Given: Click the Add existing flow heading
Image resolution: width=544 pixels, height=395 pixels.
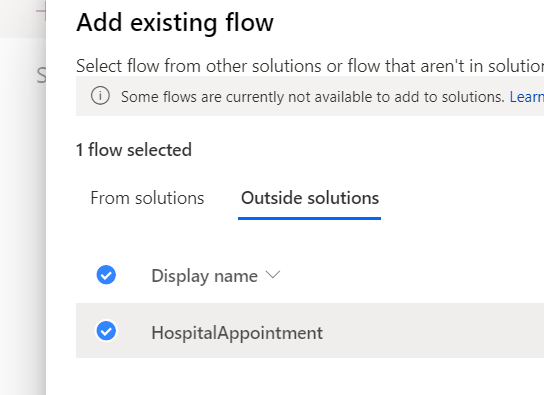Looking at the screenshot, I should [175, 23].
